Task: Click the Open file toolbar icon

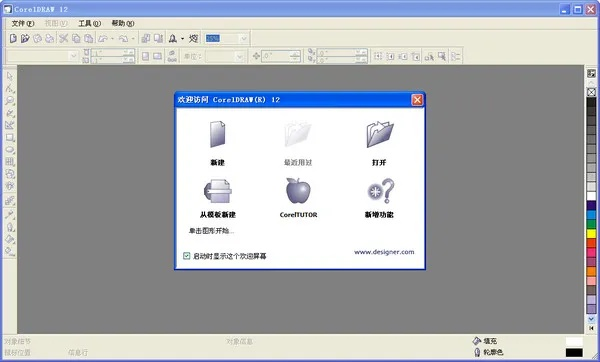Action: [25, 38]
